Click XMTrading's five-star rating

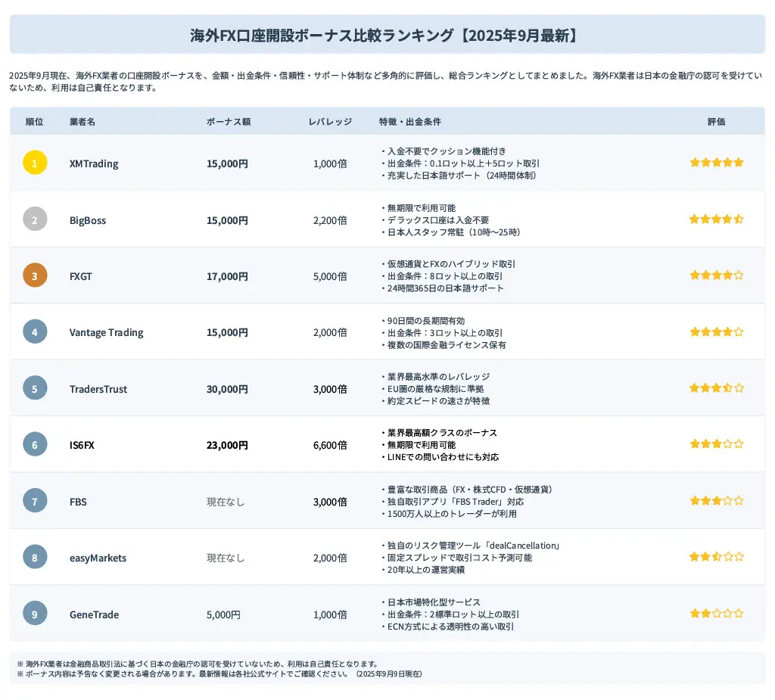[x=717, y=162]
